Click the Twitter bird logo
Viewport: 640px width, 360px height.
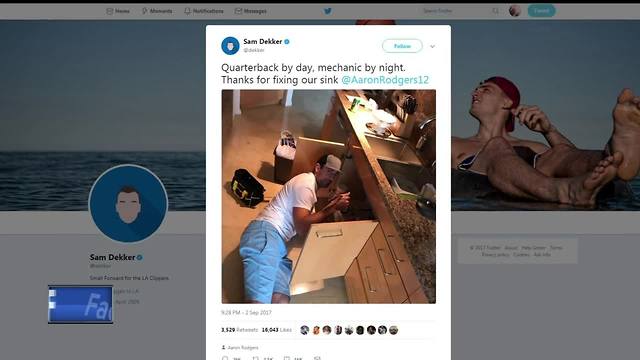328,11
